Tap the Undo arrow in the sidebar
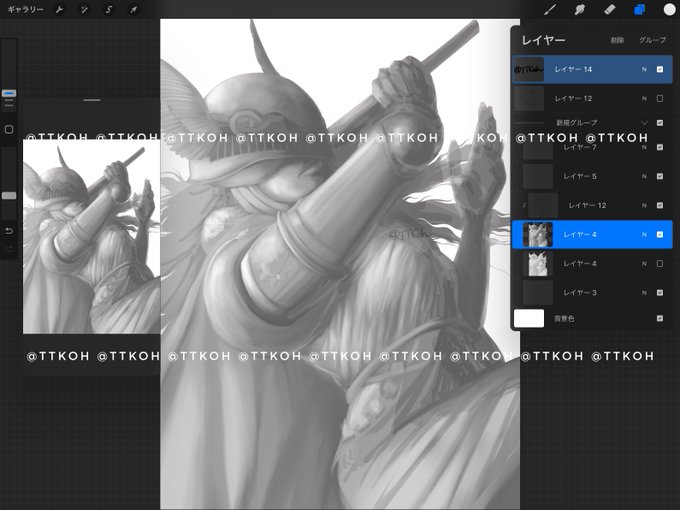The width and height of the screenshot is (680, 510). point(9,231)
